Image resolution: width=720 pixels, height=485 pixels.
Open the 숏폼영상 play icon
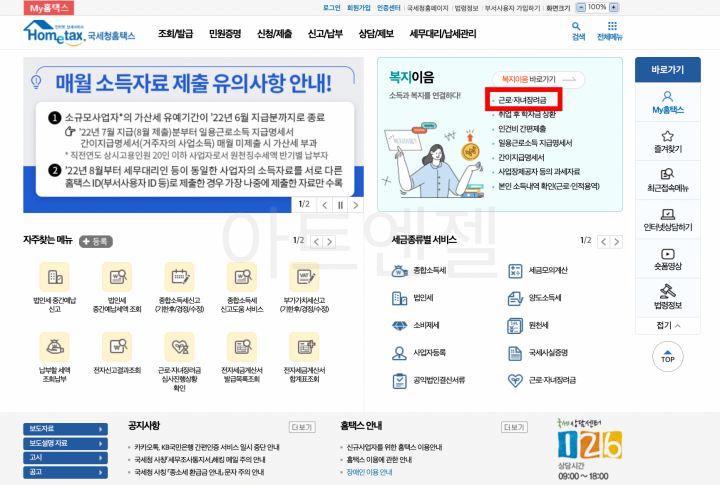pyautogui.click(x=668, y=254)
